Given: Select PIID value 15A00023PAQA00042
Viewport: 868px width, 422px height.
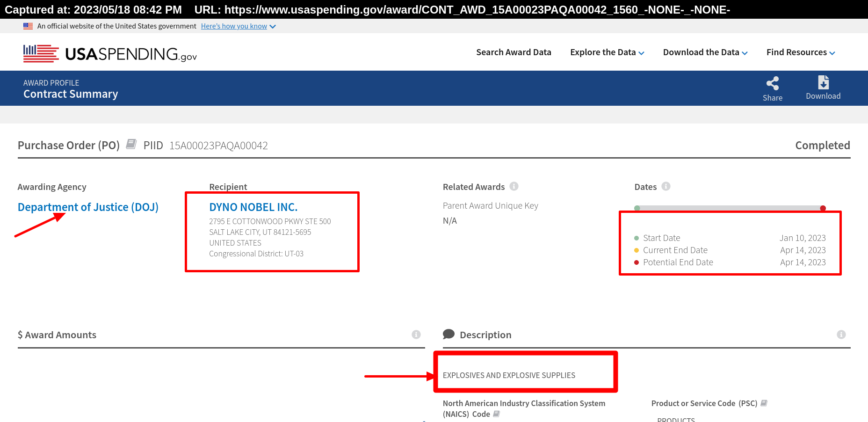Looking at the screenshot, I should pos(218,146).
